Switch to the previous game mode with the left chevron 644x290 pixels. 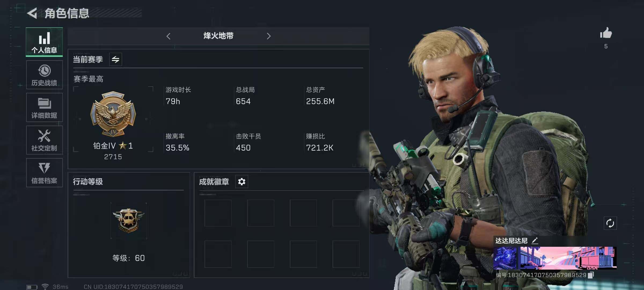pos(169,36)
